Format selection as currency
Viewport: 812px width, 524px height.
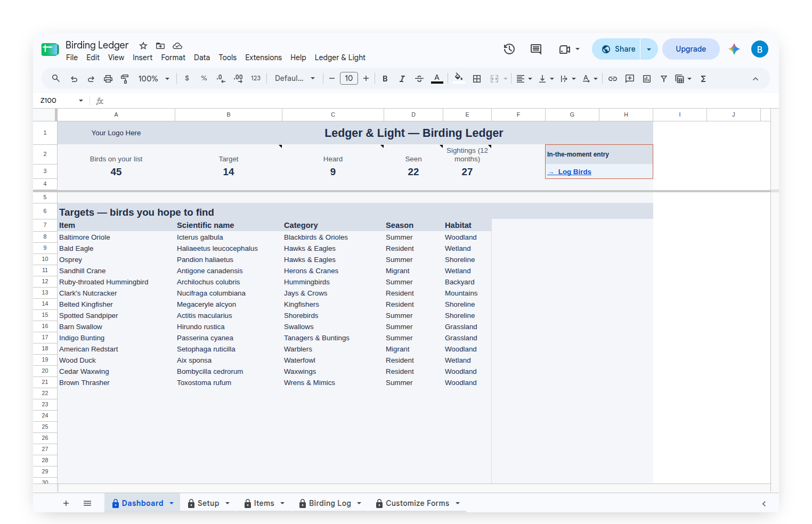tap(187, 78)
